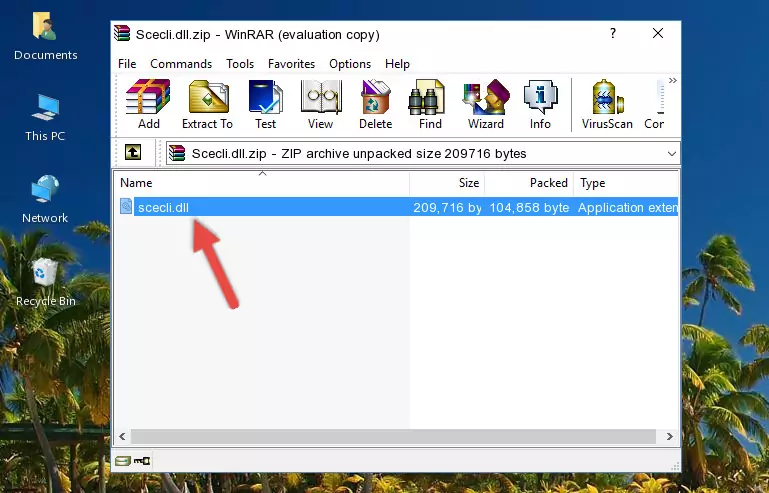Click the 209,716 size value
This screenshot has height=493, width=769.
point(447,208)
